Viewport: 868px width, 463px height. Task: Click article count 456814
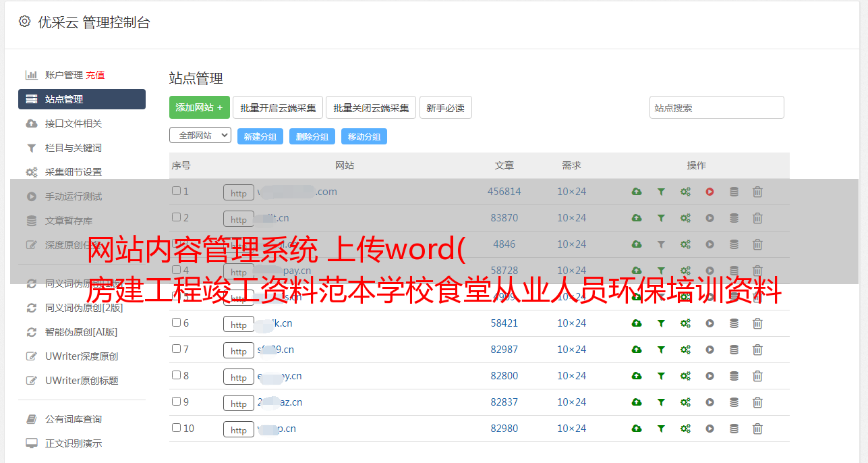(504, 192)
